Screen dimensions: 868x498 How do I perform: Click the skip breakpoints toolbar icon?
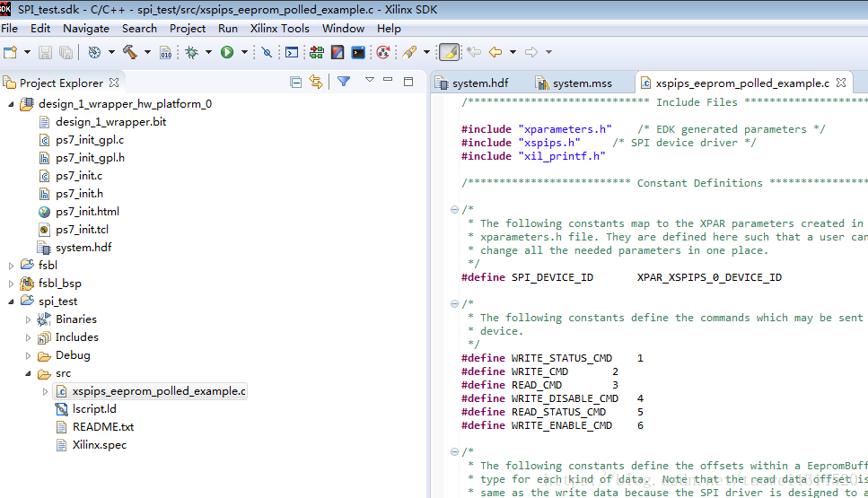[x=267, y=52]
